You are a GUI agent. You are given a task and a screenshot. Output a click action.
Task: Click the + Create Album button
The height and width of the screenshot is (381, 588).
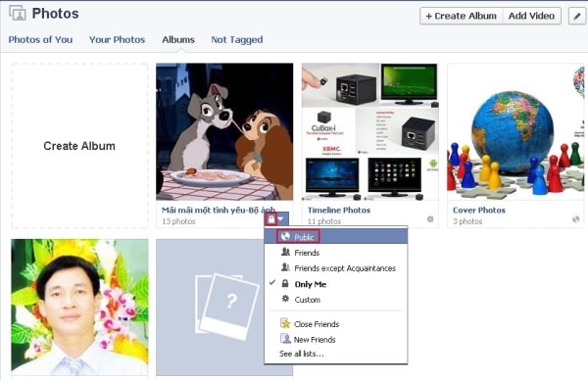[x=462, y=16]
